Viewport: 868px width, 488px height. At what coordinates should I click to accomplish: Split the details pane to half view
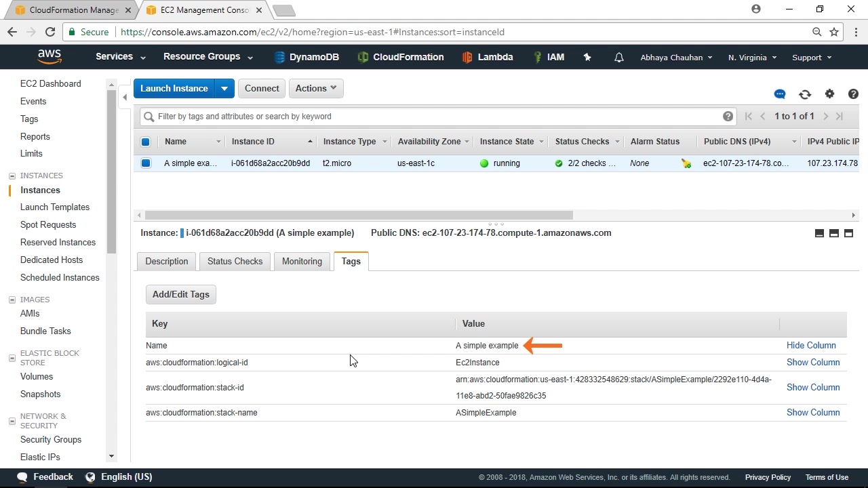pyautogui.click(x=834, y=233)
